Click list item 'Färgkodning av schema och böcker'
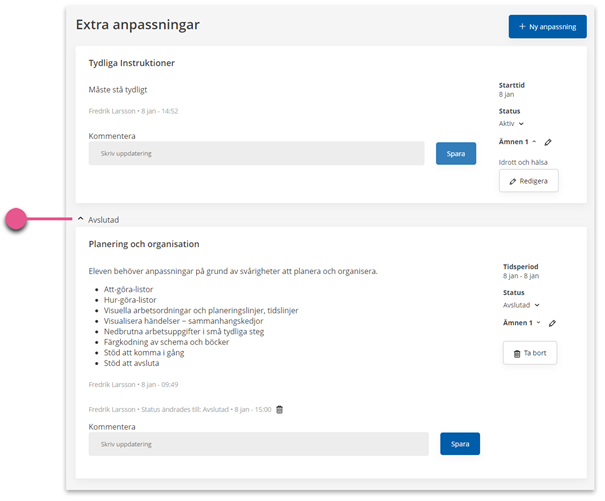 coord(166,342)
